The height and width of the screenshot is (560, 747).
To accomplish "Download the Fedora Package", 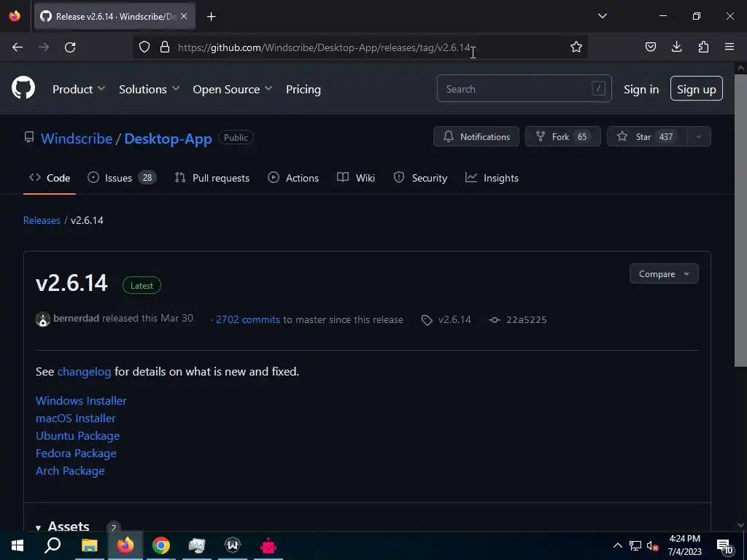I will [x=76, y=454].
